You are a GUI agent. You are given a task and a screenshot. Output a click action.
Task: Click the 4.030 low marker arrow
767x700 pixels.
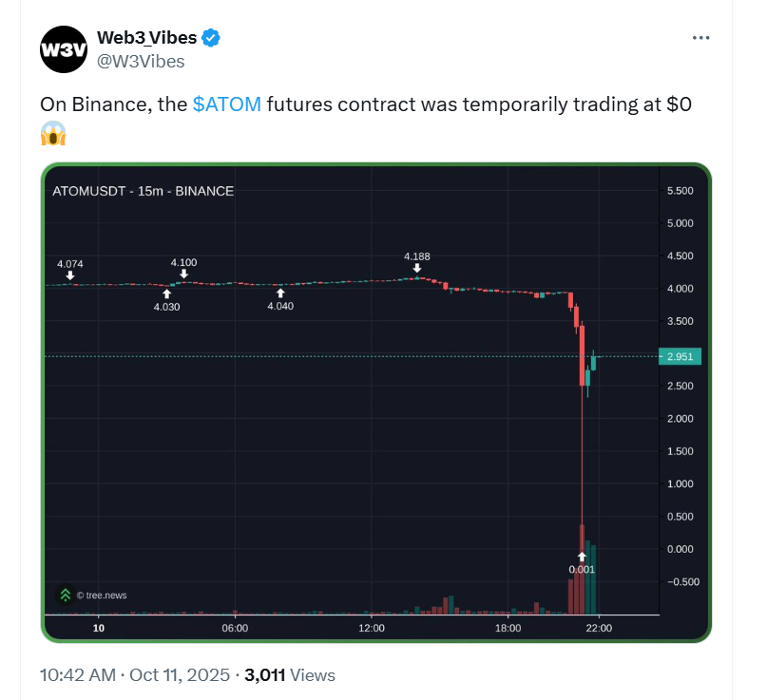167,294
